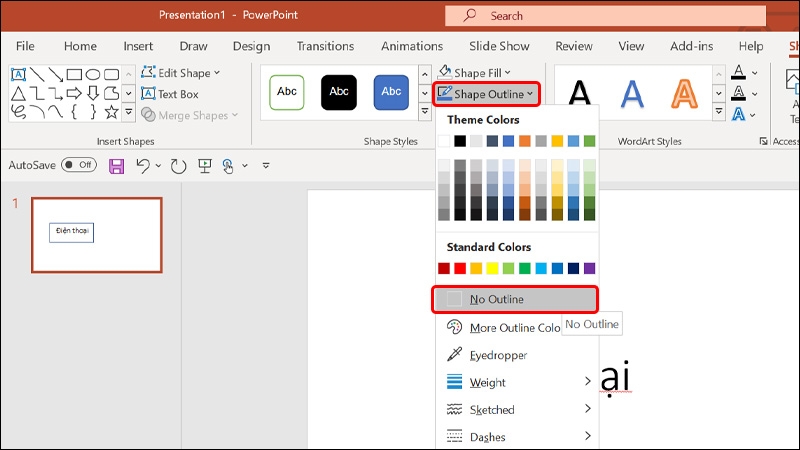800x450 pixels.
Task: Open the File tab
Action: pyautogui.click(x=25, y=46)
